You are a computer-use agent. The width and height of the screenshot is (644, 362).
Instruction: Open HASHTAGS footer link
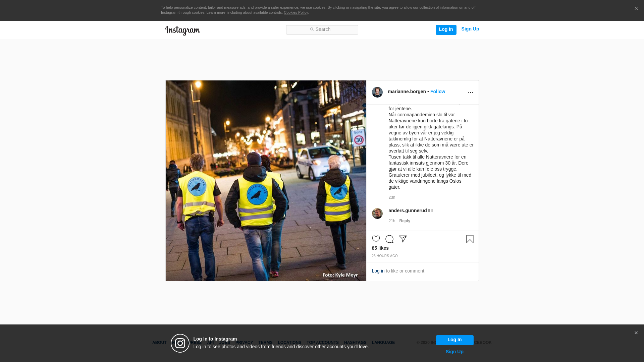[x=355, y=343]
